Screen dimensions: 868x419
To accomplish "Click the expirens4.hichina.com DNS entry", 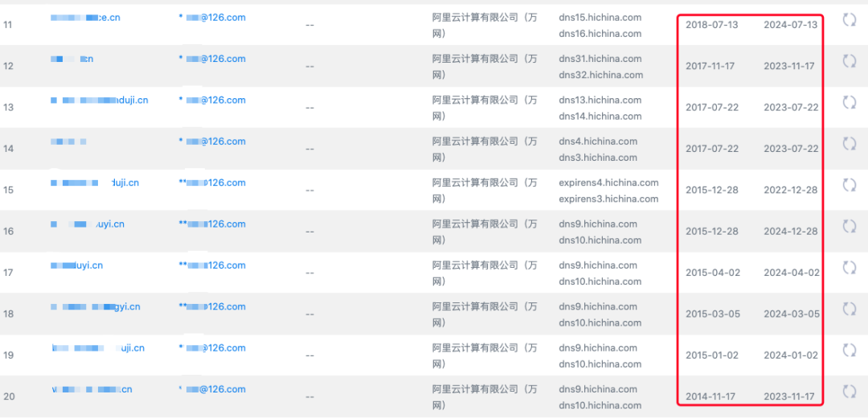I will (608, 183).
